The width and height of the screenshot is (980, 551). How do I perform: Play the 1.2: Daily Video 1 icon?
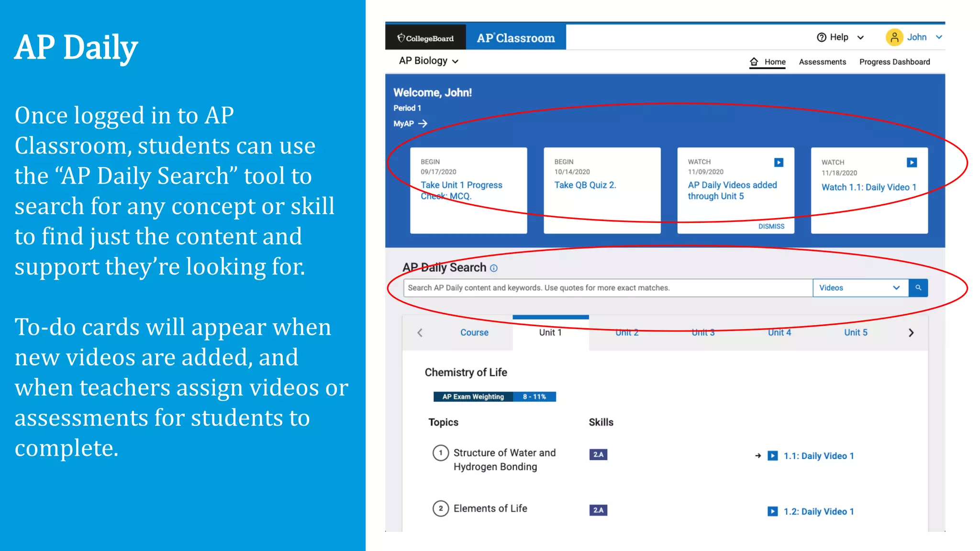(772, 511)
